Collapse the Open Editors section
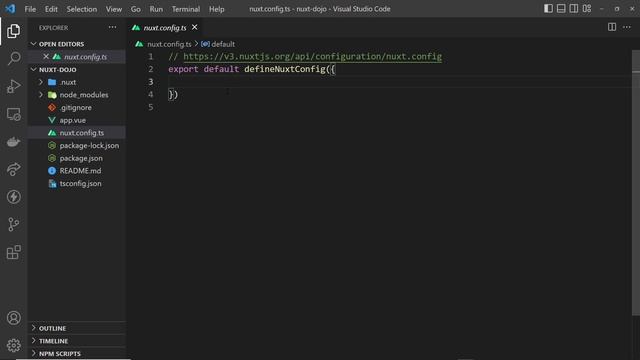This screenshot has height=360, width=640. click(x=77, y=44)
